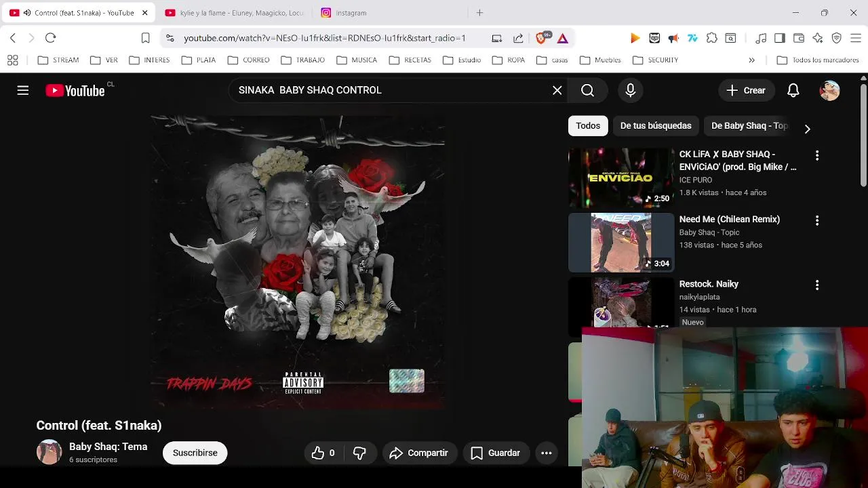Open more actions ellipsis under video
868x488 pixels.
[547, 453]
